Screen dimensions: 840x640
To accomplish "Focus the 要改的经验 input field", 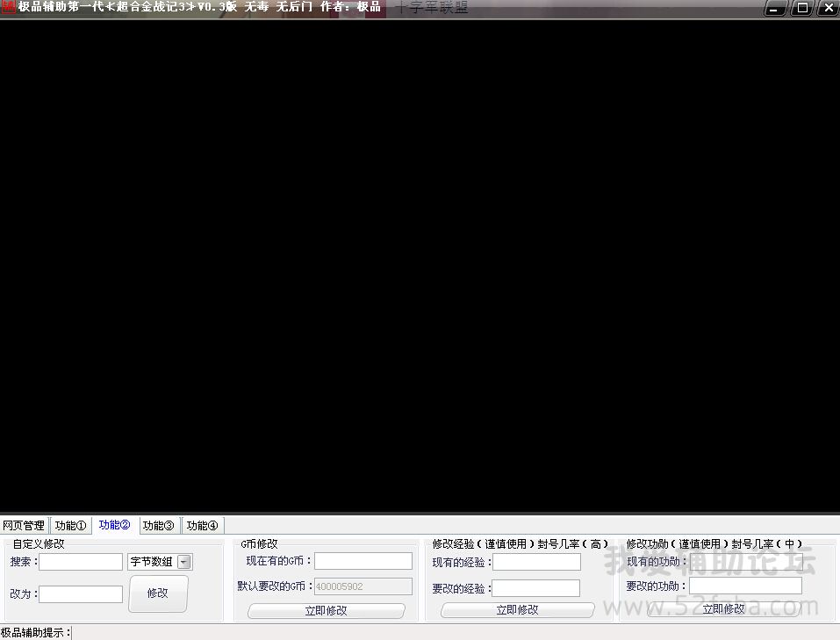I will [536, 588].
